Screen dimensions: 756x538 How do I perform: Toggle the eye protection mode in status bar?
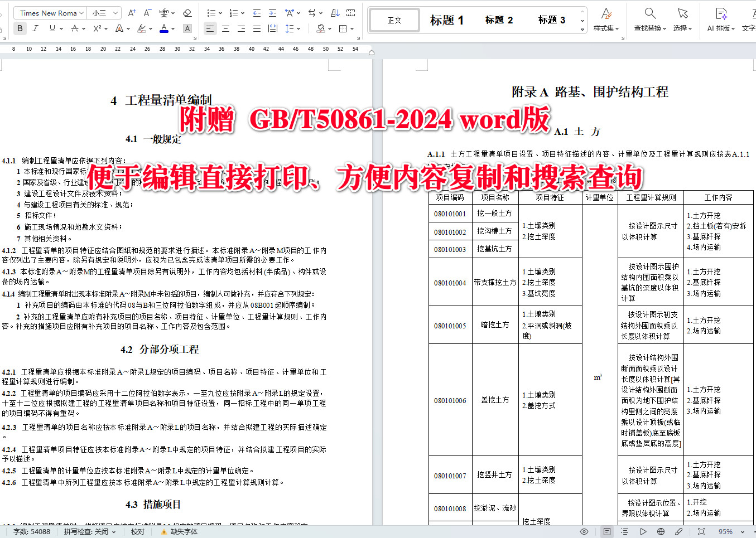click(x=584, y=531)
